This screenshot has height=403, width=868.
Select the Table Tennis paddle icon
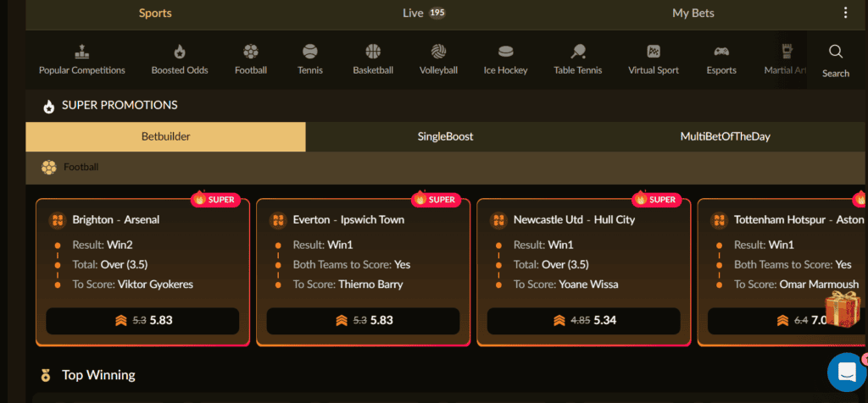578,52
